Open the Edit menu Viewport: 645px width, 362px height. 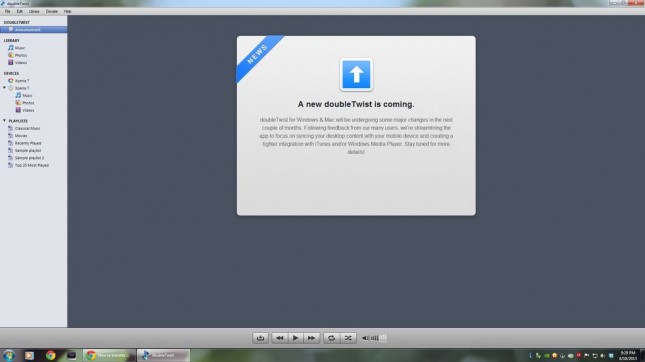[x=19, y=12]
